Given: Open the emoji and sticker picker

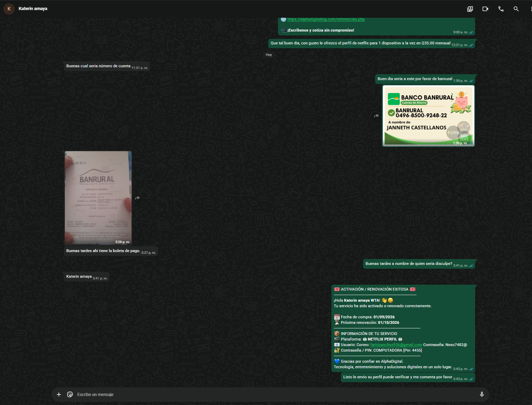Looking at the screenshot, I should pyautogui.click(x=70, y=394).
